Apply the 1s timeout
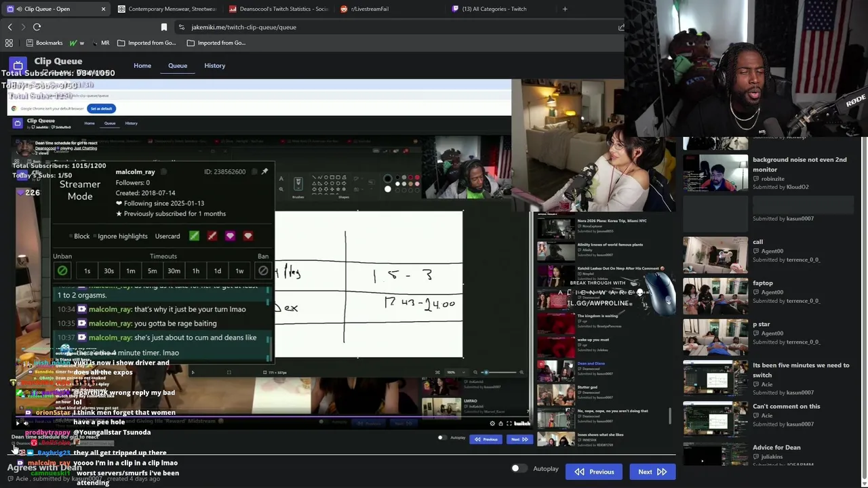Viewport: 868px width, 488px height. [87, 271]
